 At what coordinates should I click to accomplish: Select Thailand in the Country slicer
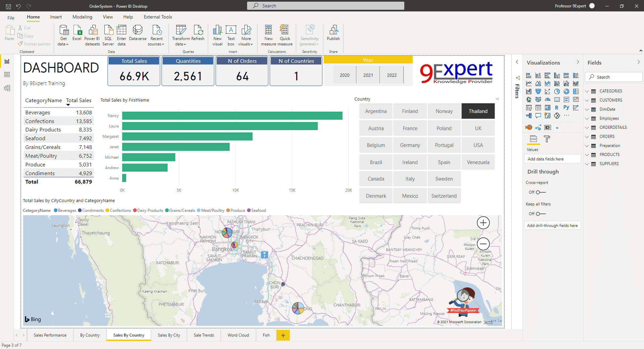pos(478,111)
